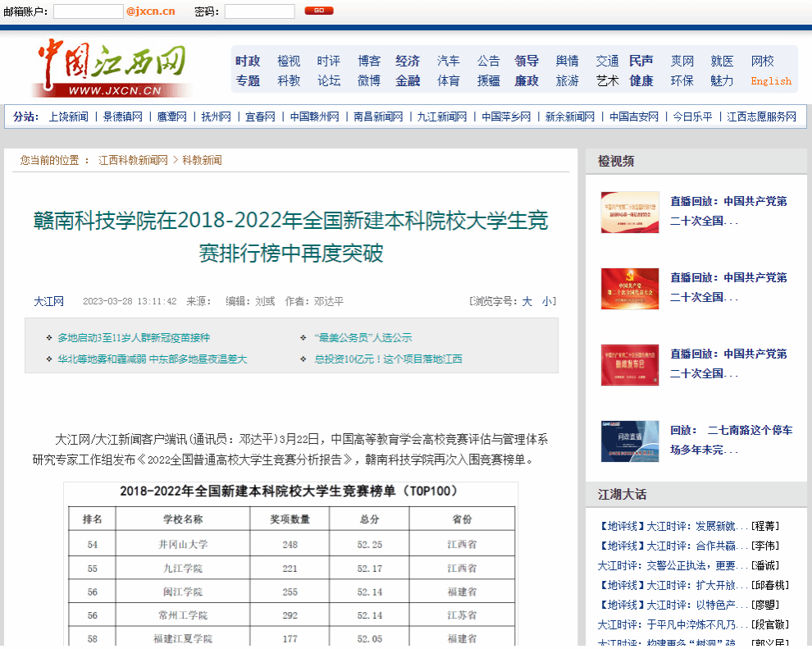The width and height of the screenshot is (812, 649).
Task: Open the 总投资10亿元 project news link
Action: [x=388, y=359]
